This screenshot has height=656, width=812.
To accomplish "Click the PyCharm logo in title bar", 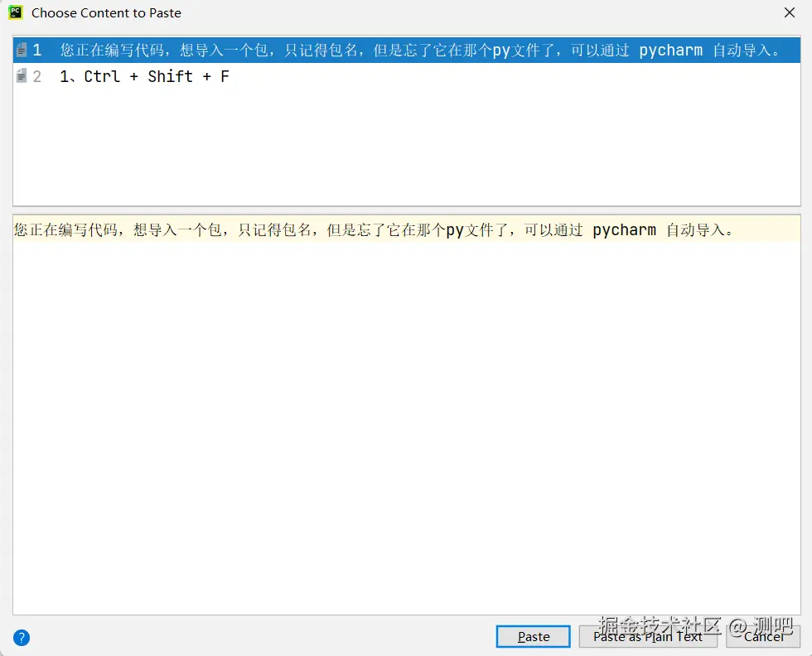I will click(x=16, y=12).
